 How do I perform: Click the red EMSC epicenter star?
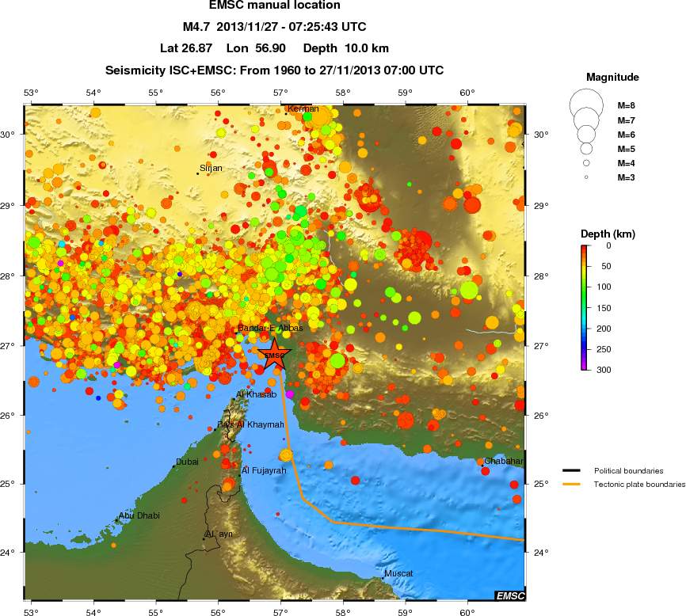coord(274,355)
